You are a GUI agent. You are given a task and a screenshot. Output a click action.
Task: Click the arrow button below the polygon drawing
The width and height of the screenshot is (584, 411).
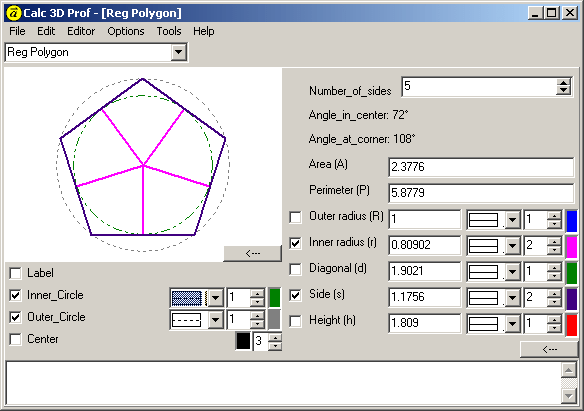click(253, 254)
